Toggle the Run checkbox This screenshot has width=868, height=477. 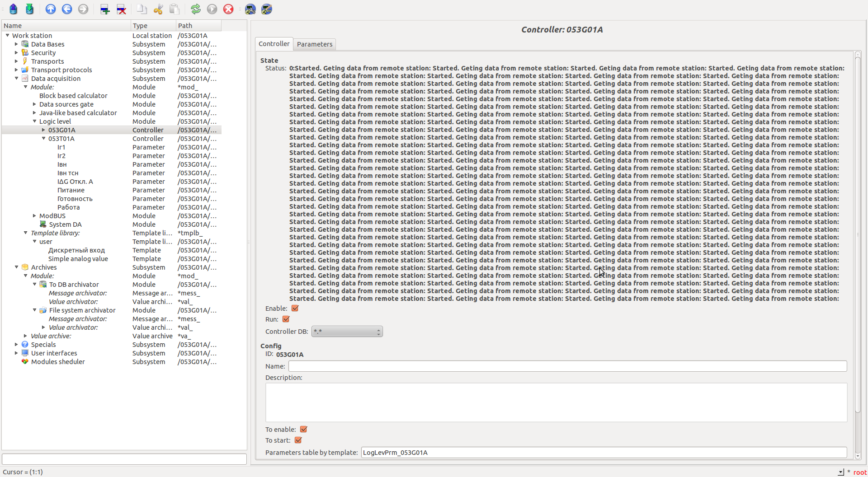[286, 319]
